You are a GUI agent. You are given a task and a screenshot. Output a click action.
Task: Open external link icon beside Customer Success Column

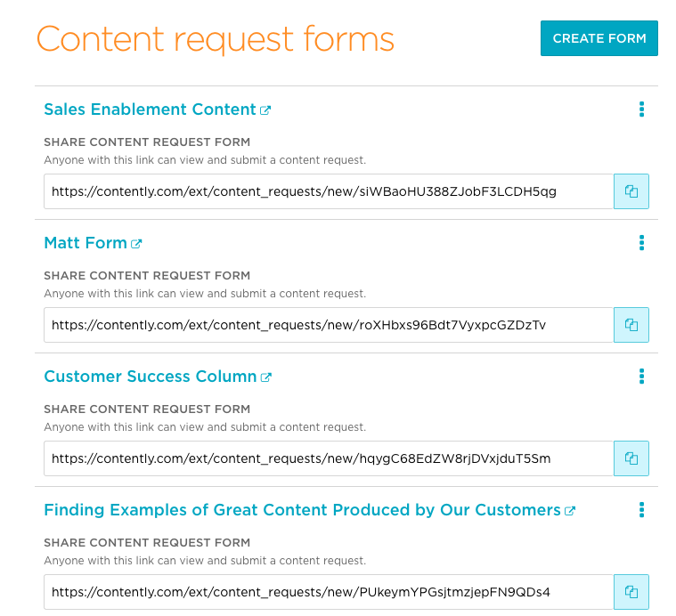tap(265, 377)
